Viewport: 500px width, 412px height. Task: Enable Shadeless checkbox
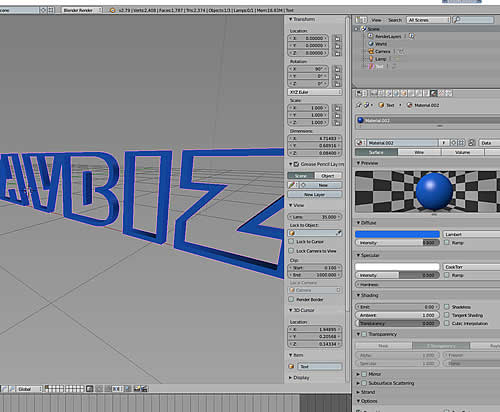click(x=447, y=307)
